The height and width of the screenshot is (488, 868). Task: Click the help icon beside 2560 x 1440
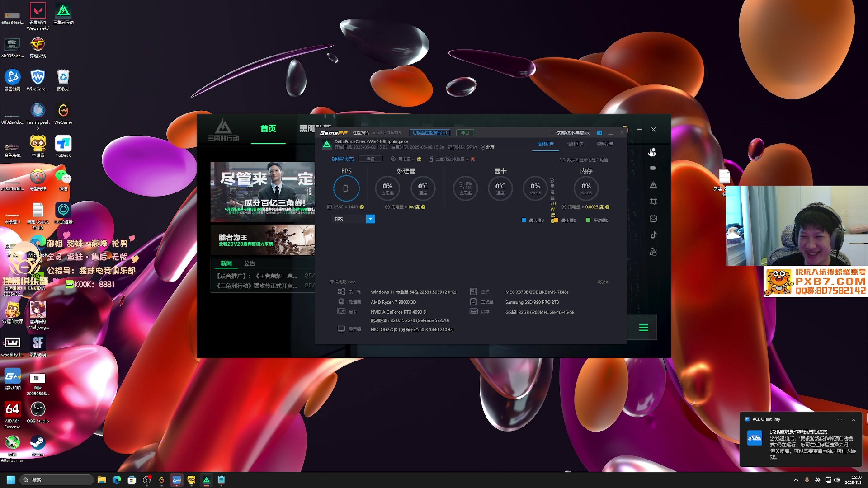pyautogui.click(x=362, y=207)
